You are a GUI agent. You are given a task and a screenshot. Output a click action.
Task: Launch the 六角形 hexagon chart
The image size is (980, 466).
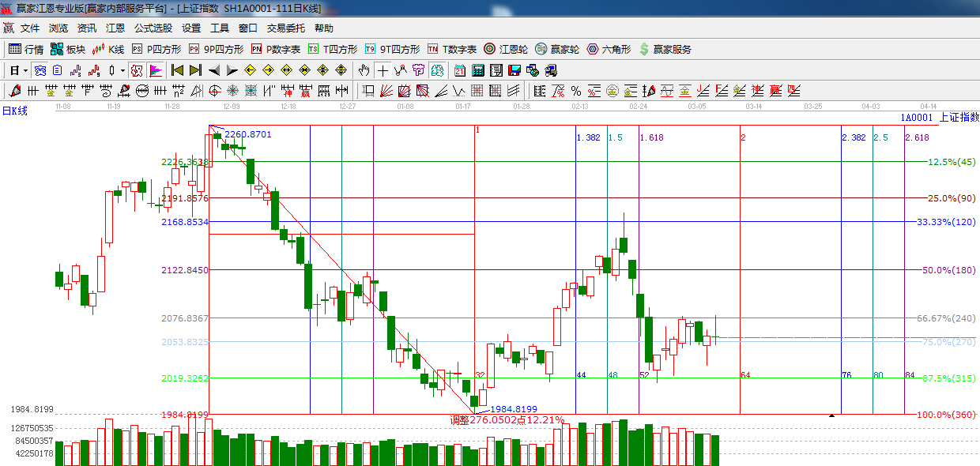coord(609,49)
